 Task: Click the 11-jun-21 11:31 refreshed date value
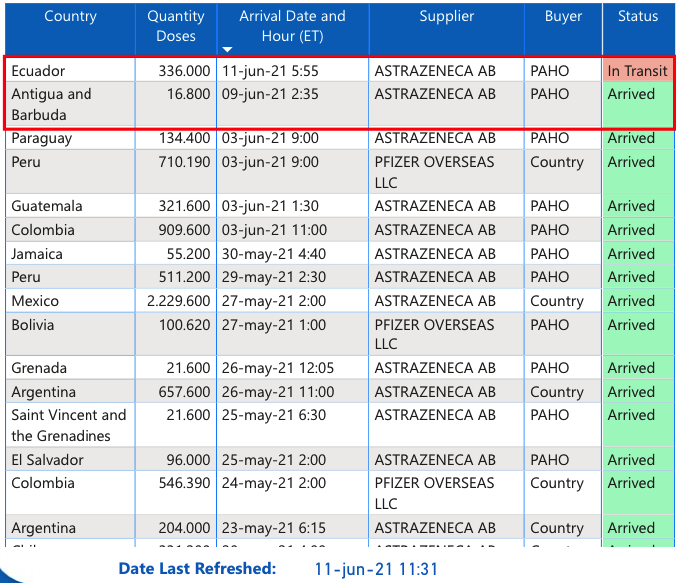[x=376, y=569]
